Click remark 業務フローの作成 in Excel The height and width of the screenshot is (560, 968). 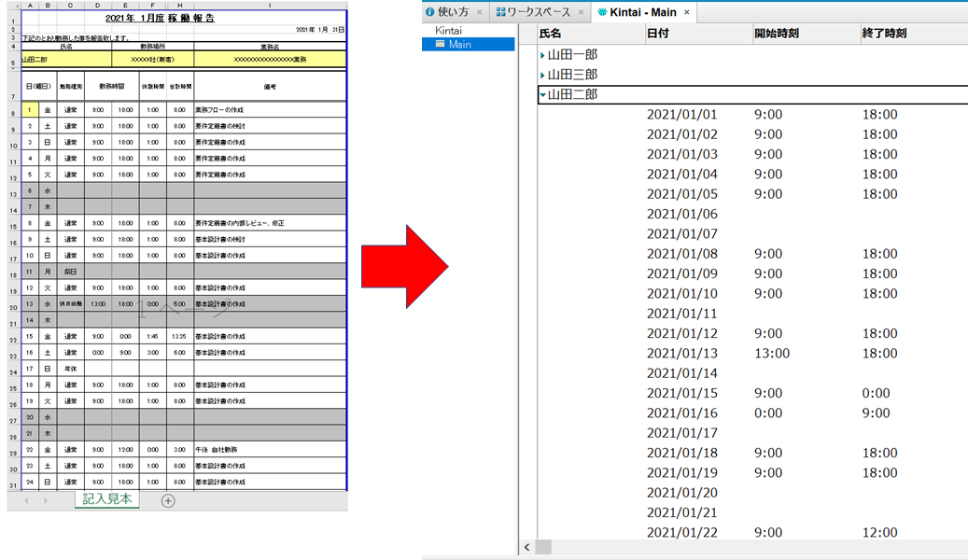(219, 110)
